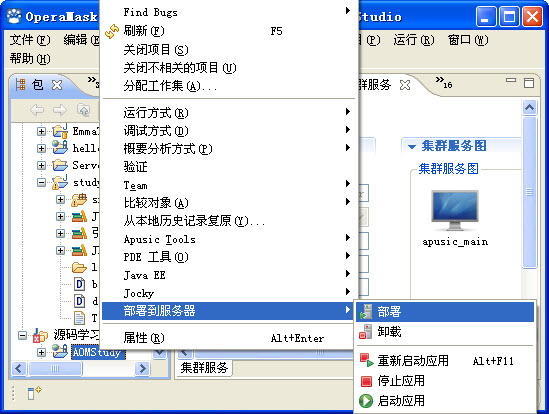Maximize the editor area view
This screenshot has height=414, width=549.
529,83
